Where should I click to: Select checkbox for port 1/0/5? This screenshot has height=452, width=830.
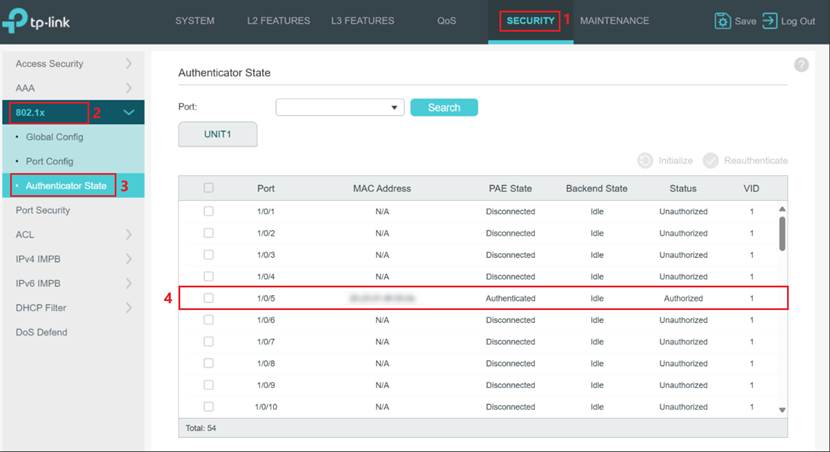pos(208,298)
